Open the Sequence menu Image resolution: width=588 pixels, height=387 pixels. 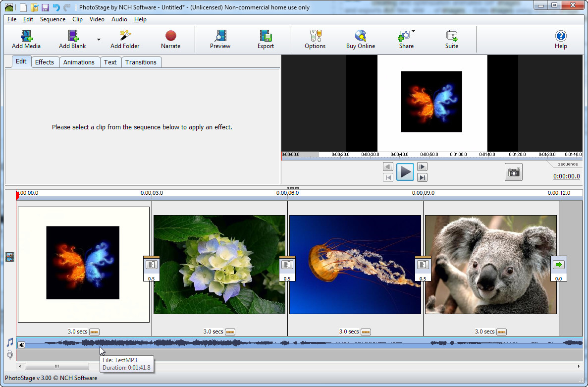click(x=53, y=19)
